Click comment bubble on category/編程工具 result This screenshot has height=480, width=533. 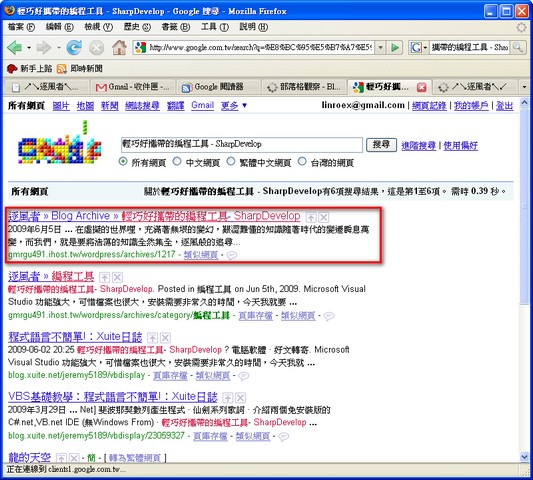(329, 316)
